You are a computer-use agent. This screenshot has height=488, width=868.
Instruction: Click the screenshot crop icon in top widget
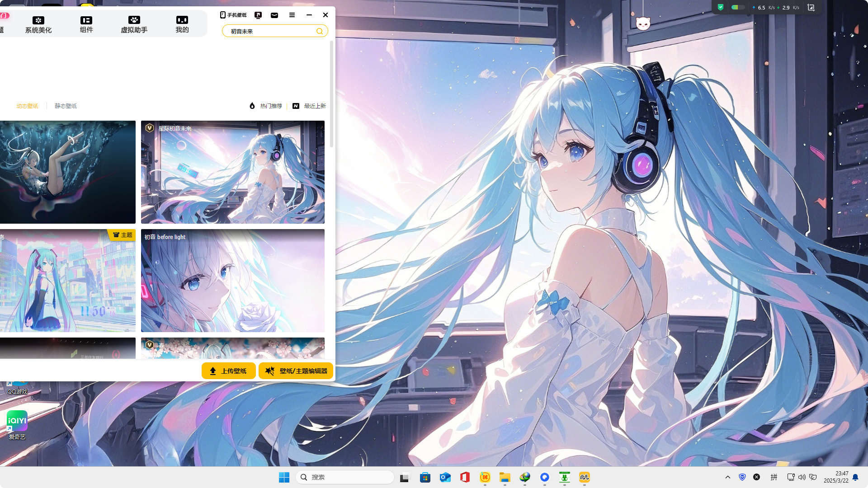811,7
